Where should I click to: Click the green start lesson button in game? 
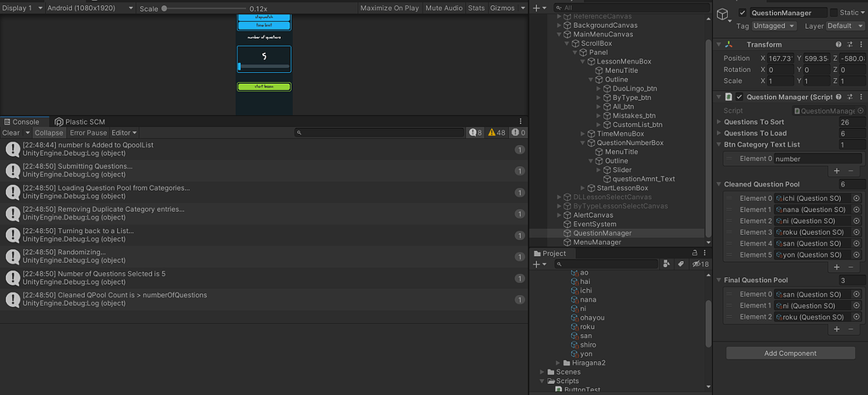tap(264, 86)
